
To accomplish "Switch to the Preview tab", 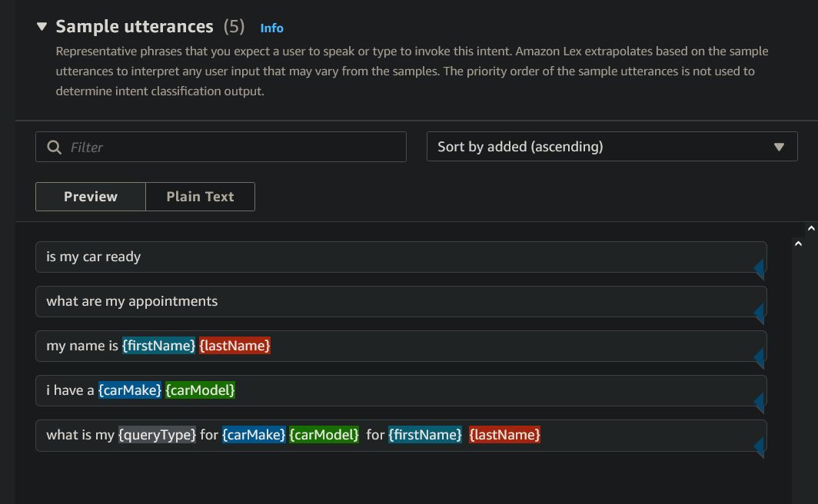I will (x=91, y=197).
